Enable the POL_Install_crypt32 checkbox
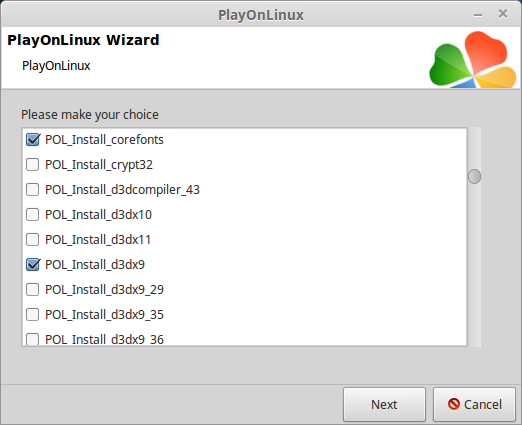 point(33,165)
